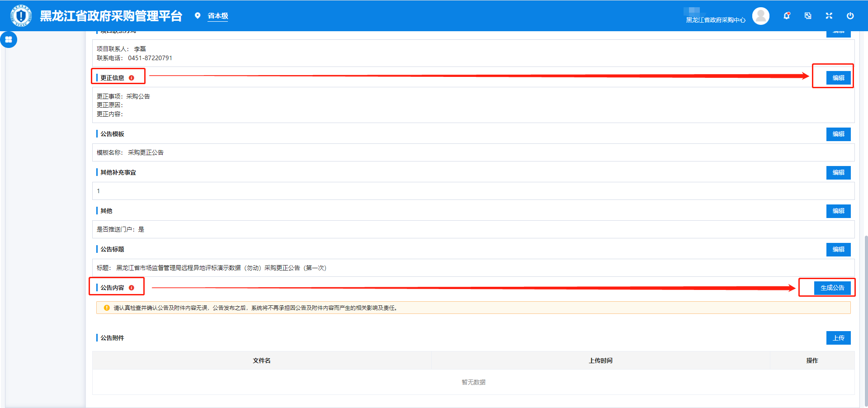
Task: Click the announcement title text line
Action: [x=212, y=268]
